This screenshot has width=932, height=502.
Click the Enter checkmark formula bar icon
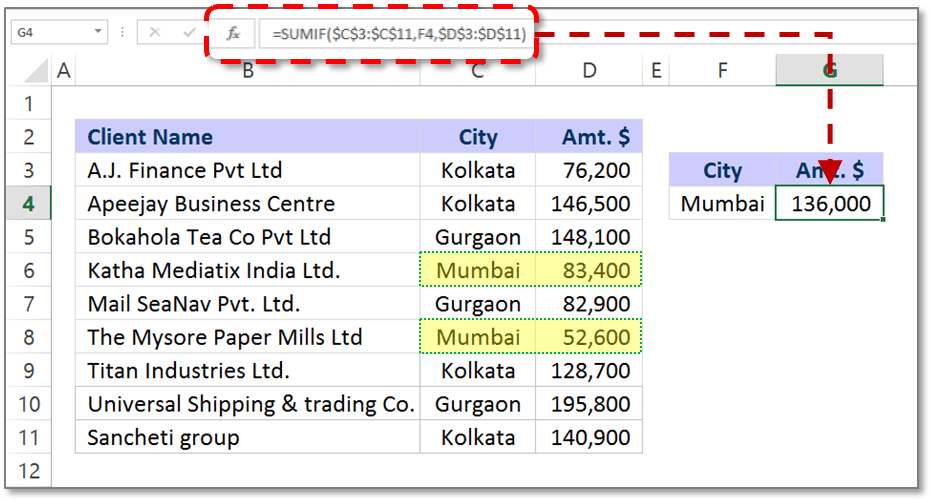point(190,32)
